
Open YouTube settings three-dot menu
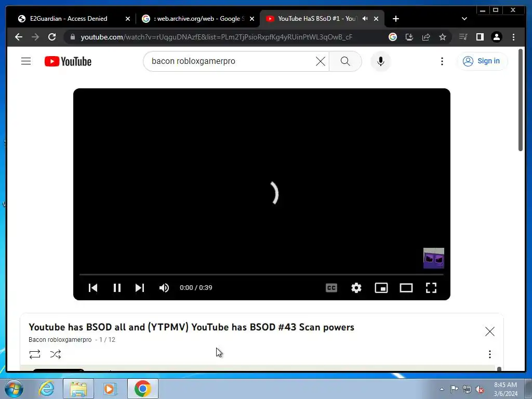click(442, 61)
